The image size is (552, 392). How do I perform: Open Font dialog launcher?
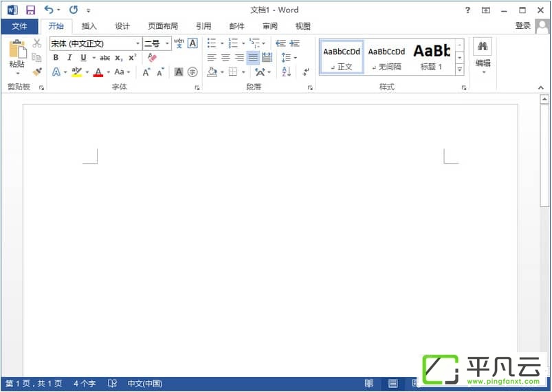197,88
